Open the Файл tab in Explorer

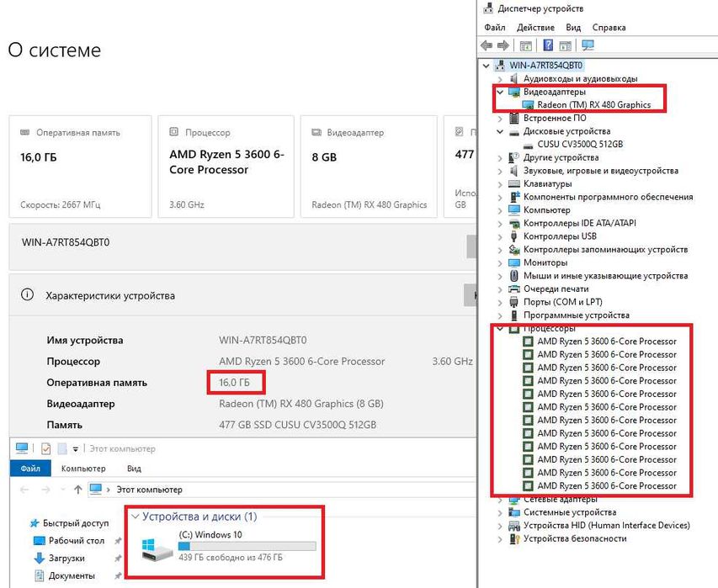tap(30, 469)
